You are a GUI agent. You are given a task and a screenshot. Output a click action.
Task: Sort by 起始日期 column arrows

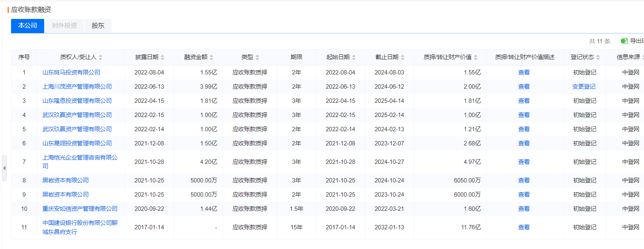pos(354,58)
